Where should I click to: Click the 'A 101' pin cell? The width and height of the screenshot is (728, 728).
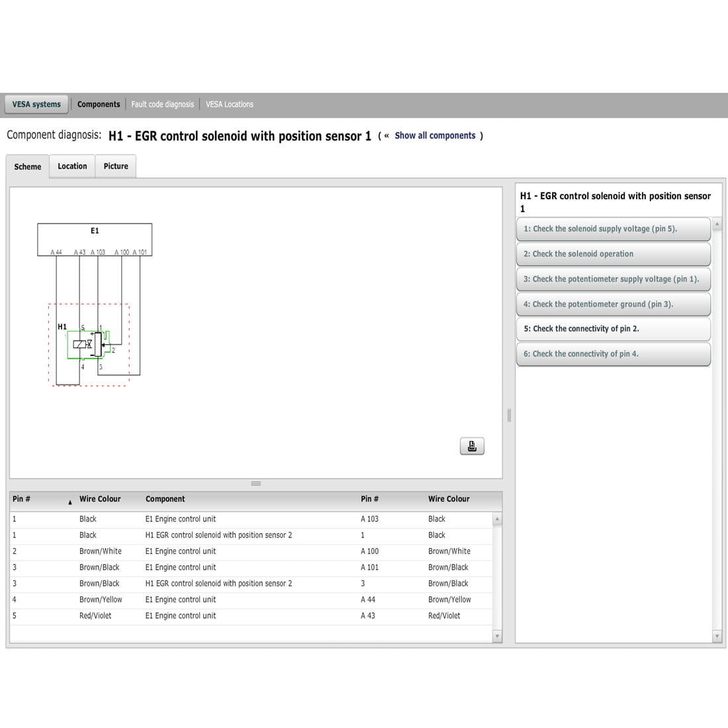click(x=369, y=567)
